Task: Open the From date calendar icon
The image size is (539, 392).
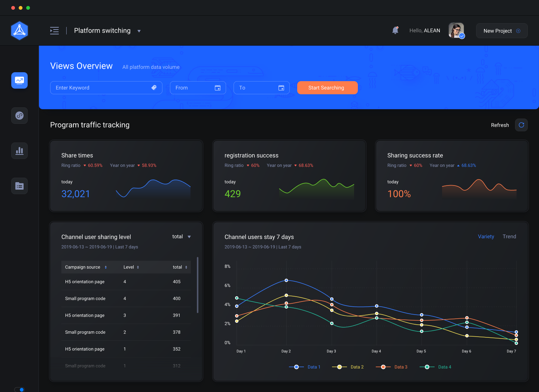Action: click(x=217, y=88)
